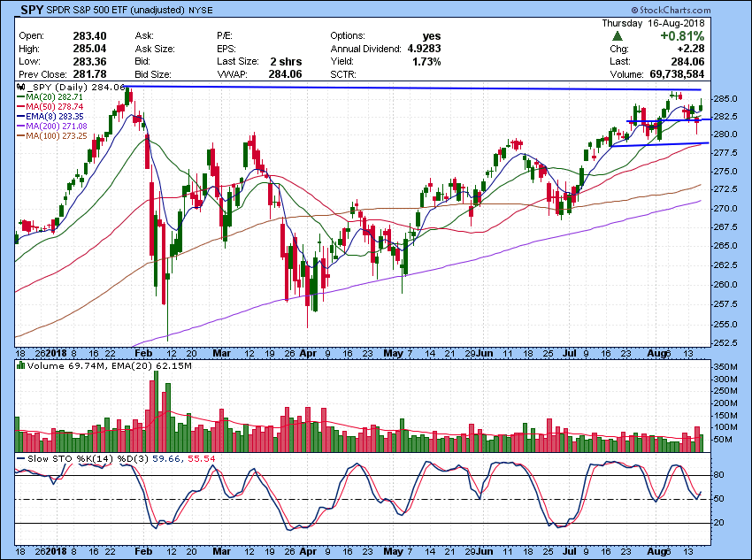Viewport: 752px width, 560px height.
Task: Click the 257.5 price axis label
Action: pyautogui.click(x=725, y=304)
